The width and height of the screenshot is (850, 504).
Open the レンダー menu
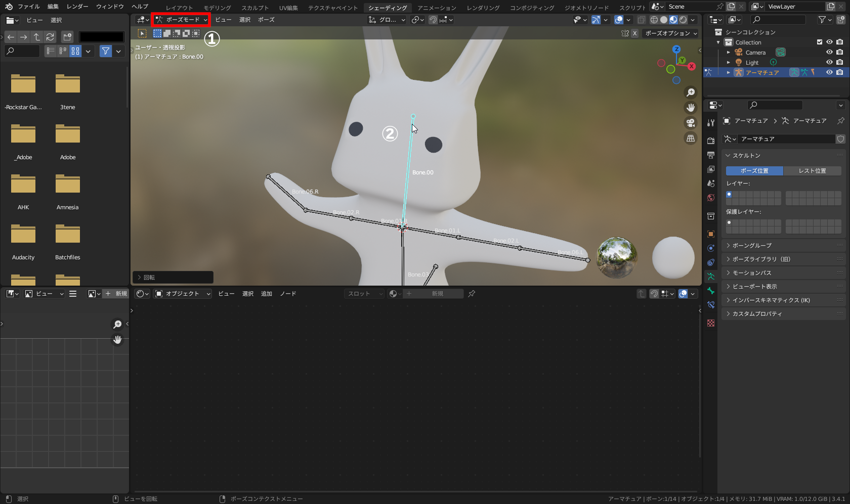[x=77, y=7]
